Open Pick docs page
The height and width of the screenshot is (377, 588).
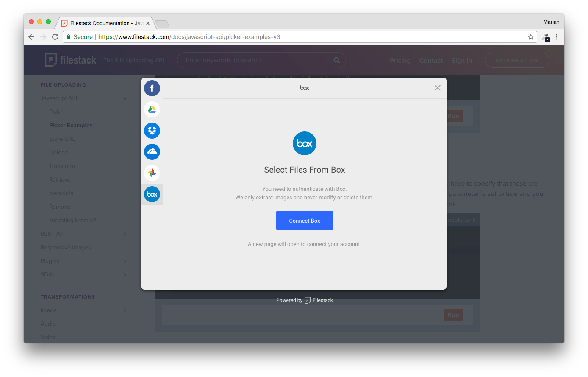(54, 112)
